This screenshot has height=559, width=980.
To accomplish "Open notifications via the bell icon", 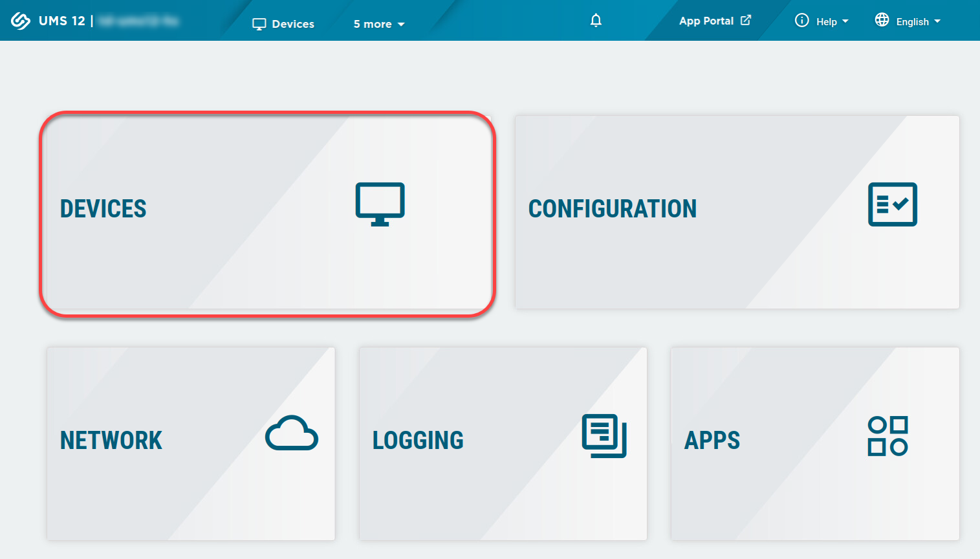I will coord(596,21).
